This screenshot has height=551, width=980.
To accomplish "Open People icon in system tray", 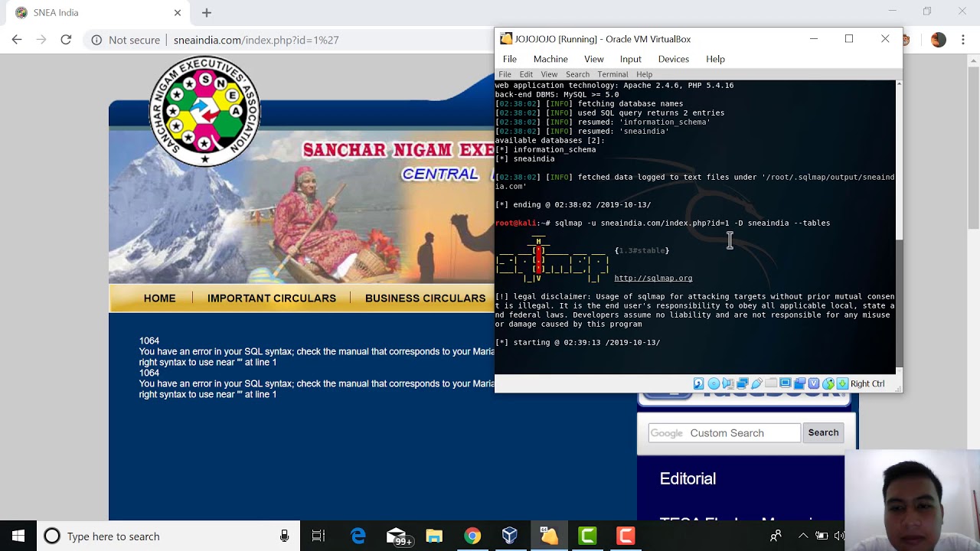I will click(776, 536).
